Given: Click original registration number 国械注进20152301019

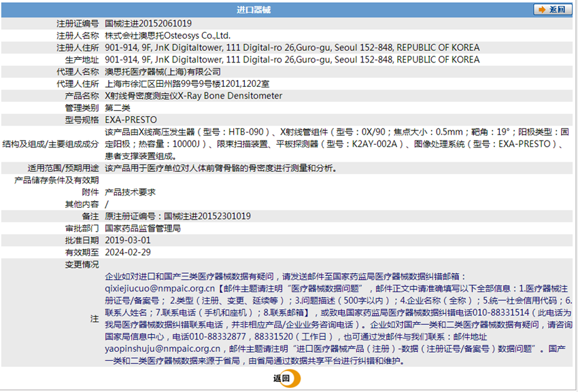Looking at the screenshot, I should pyautogui.click(x=207, y=216).
